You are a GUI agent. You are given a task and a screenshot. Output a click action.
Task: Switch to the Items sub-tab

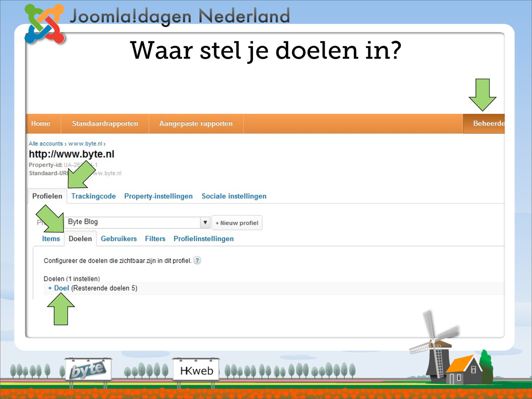(x=51, y=239)
